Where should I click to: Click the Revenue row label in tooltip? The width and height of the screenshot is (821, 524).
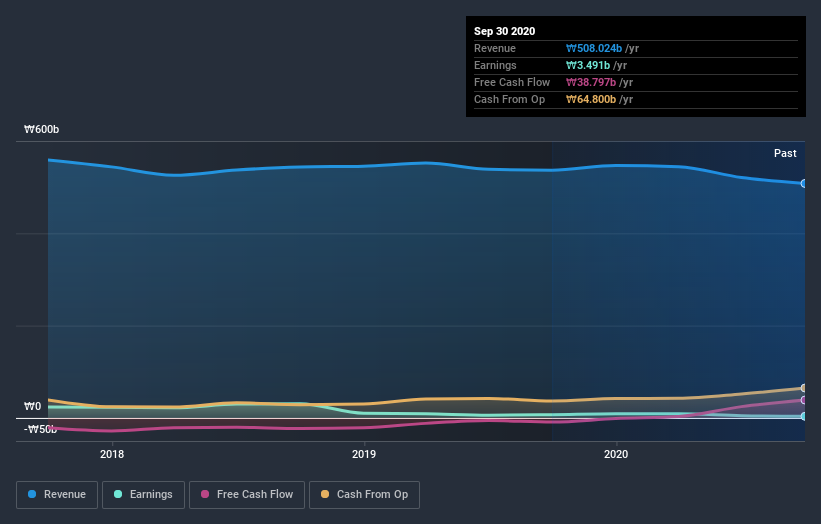495,48
